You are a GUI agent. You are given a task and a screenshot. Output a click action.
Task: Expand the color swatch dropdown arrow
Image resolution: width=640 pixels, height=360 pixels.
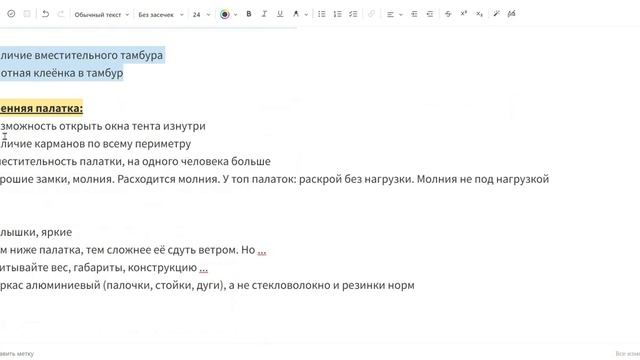(x=236, y=15)
